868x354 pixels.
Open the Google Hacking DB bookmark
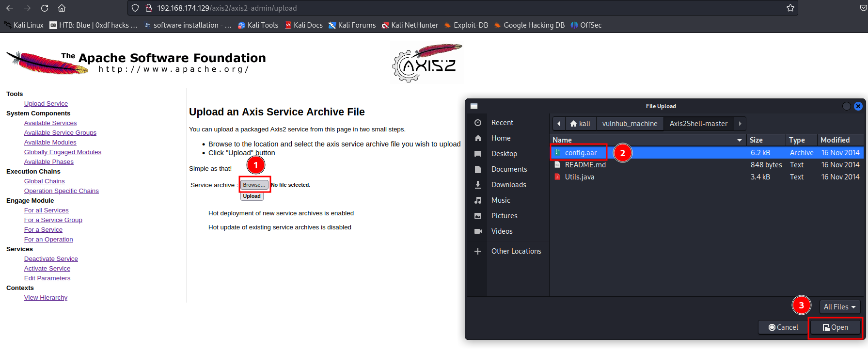click(x=529, y=25)
